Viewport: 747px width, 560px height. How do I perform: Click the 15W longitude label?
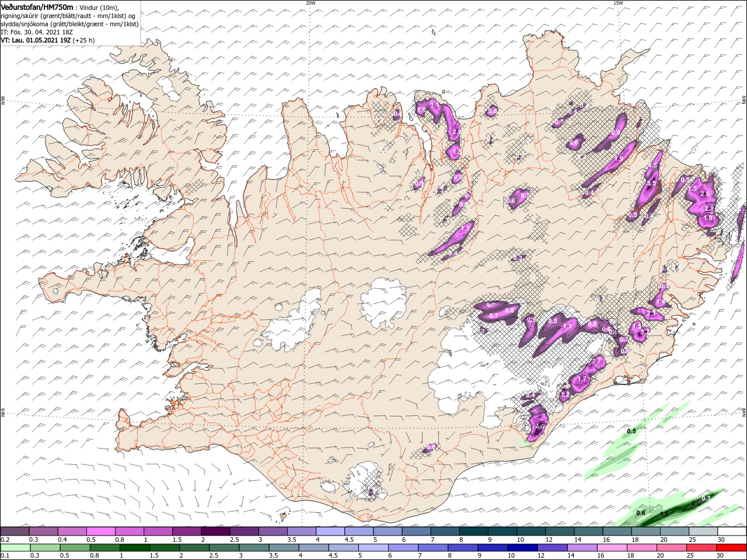[618, 3]
